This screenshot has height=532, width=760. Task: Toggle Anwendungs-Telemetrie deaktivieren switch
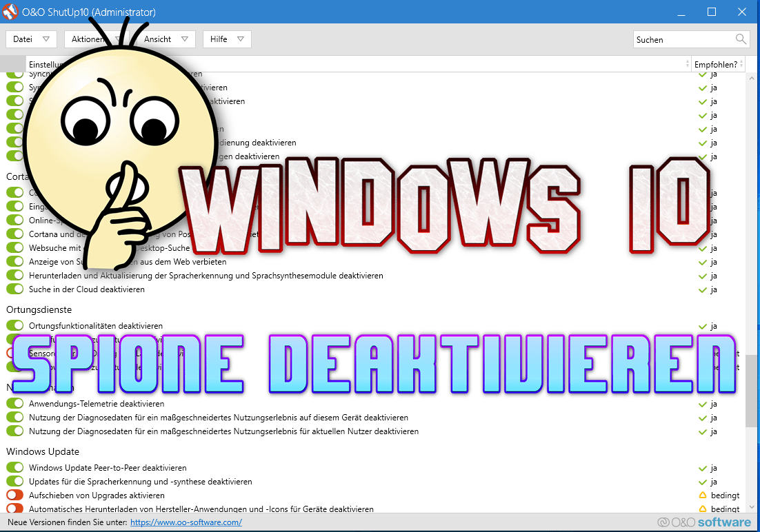pos(15,403)
